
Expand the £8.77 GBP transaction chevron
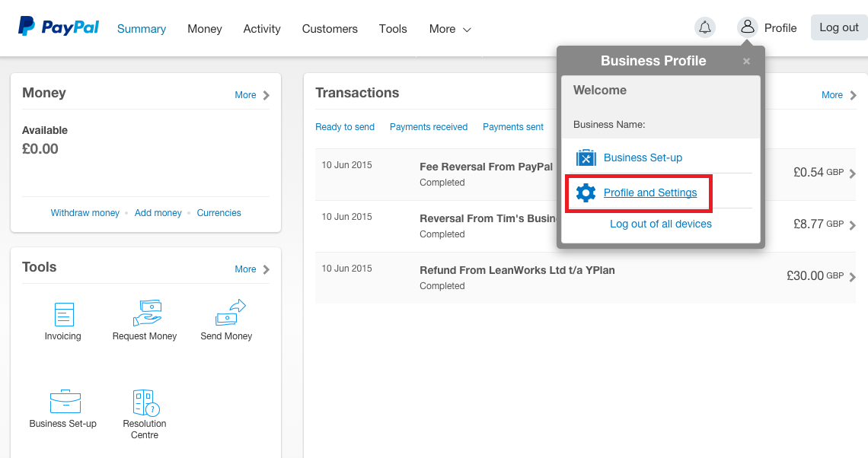pos(853,225)
